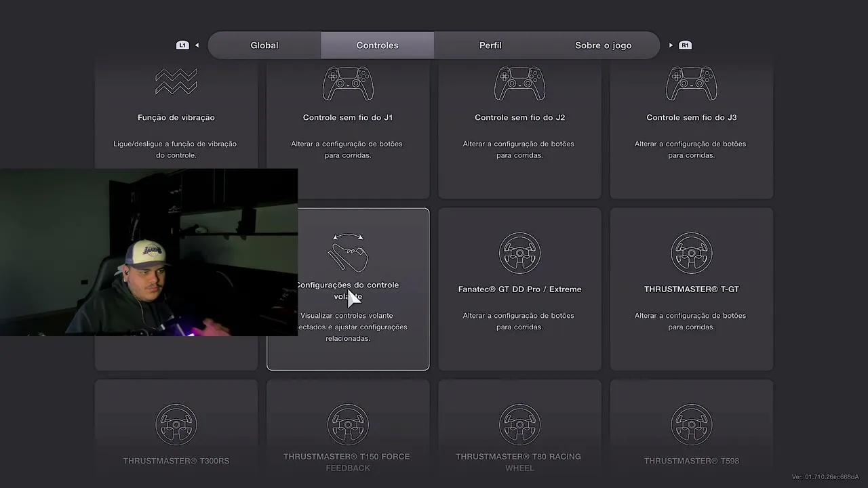Click the Fanatec GT DD Pro wheel icon
This screenshot has height=488, width=868.
[519, 253]
